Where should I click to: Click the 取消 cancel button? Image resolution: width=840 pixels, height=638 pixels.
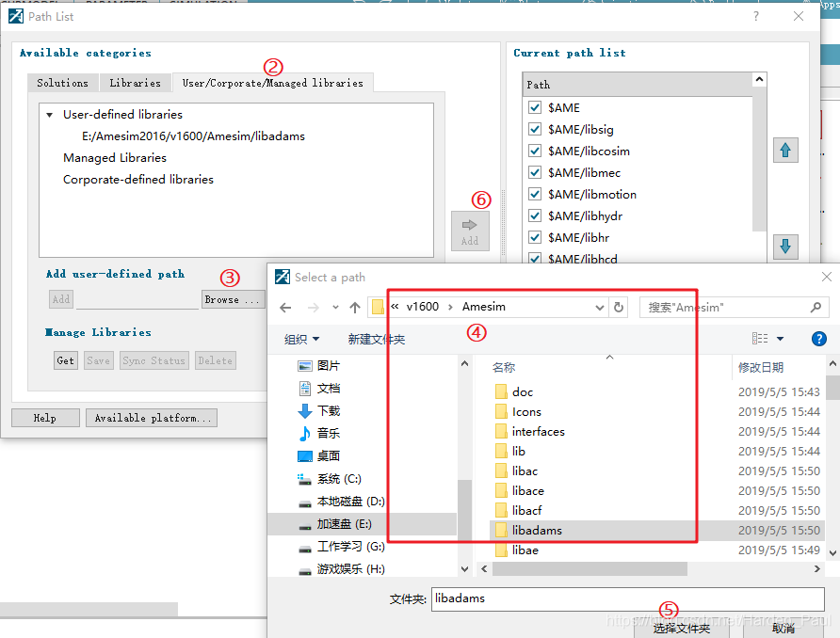783,629
